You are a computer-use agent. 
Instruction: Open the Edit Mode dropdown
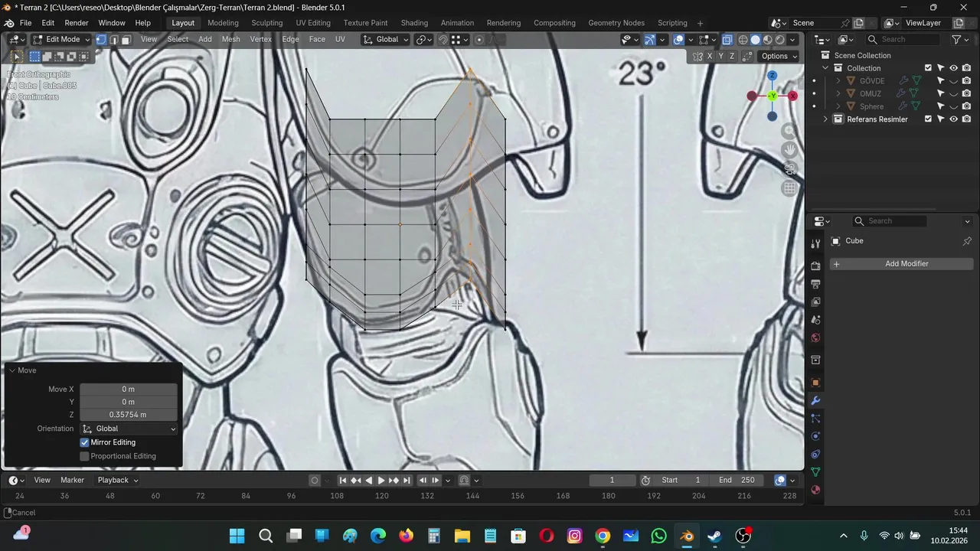(61, 40)
